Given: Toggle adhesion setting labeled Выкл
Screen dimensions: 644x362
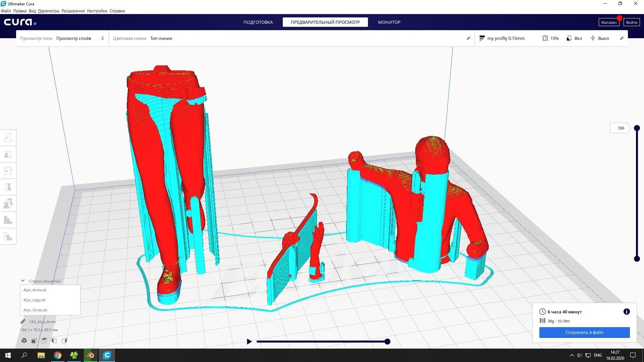Looking at the screenshot, I should tap(599, 38).
